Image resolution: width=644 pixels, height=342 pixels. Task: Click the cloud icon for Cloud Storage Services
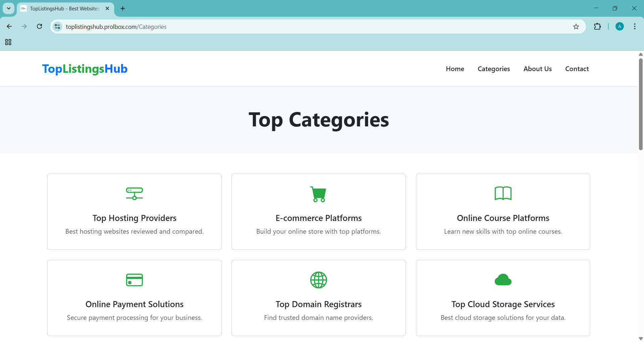503,280
